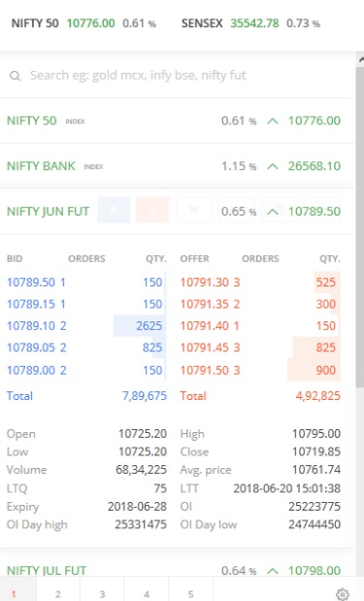Click the search magnifier icon
The image size is (364, 601).
point(15,76)
